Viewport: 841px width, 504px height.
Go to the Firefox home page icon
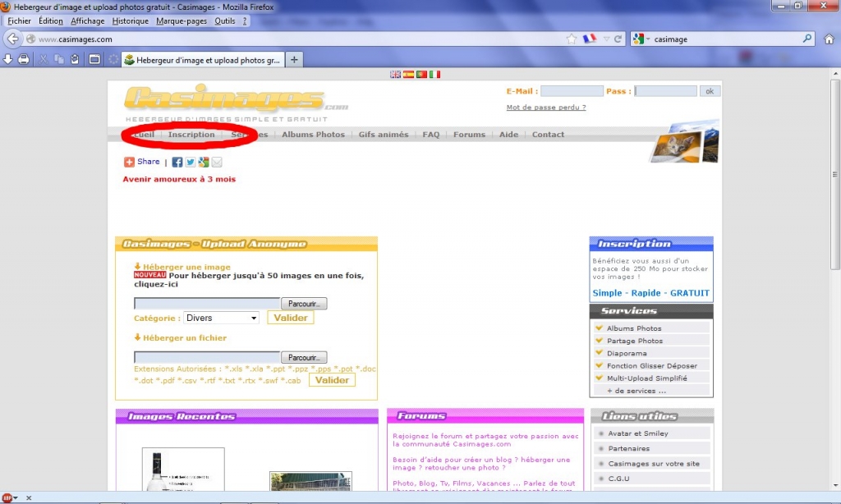point(829,39)
